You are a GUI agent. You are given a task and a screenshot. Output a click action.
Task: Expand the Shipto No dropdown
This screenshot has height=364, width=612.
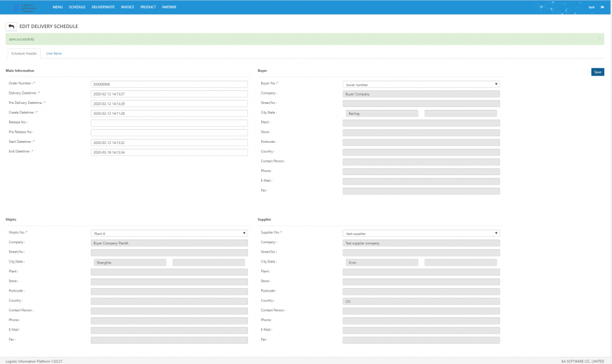169,233
